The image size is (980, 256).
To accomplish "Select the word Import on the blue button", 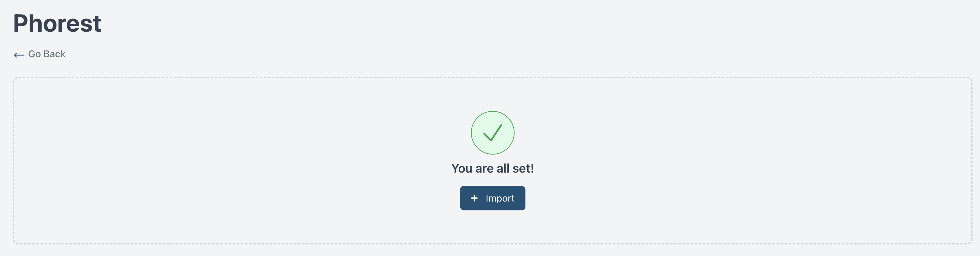I will (500, 198).
